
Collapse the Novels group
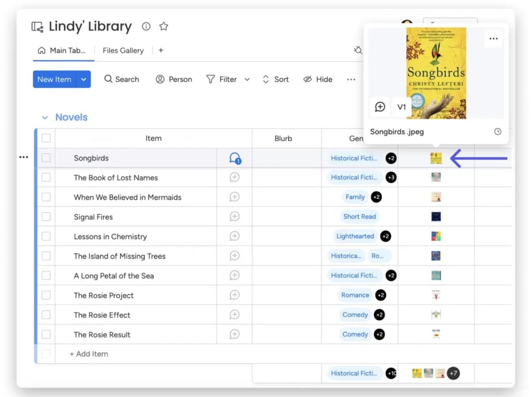(45, 118)
